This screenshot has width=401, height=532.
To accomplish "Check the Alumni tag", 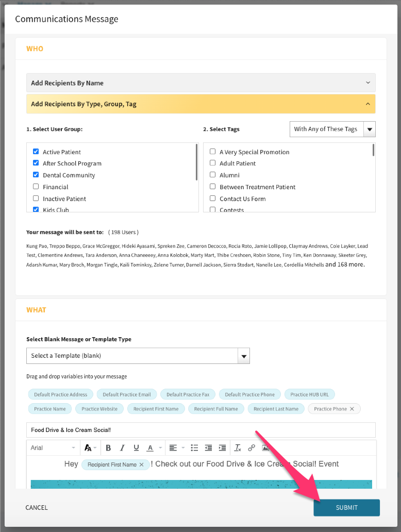I will click(x=213, y=175).
